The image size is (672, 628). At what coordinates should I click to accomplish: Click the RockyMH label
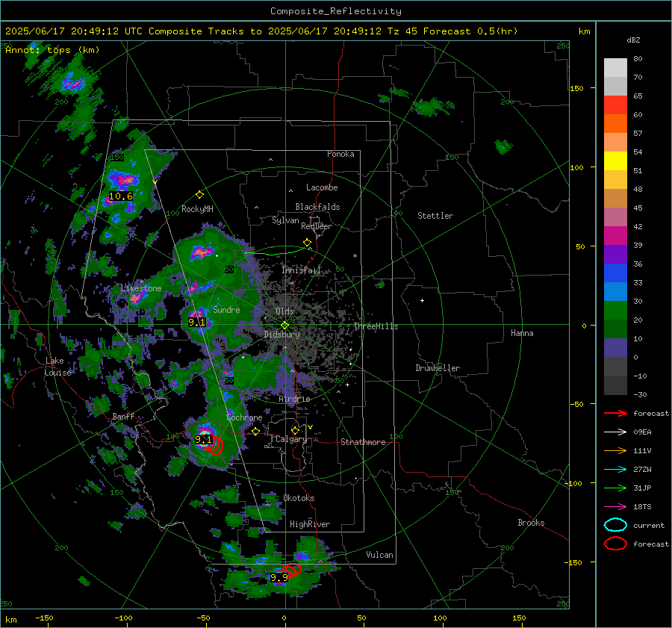[197, 209]
